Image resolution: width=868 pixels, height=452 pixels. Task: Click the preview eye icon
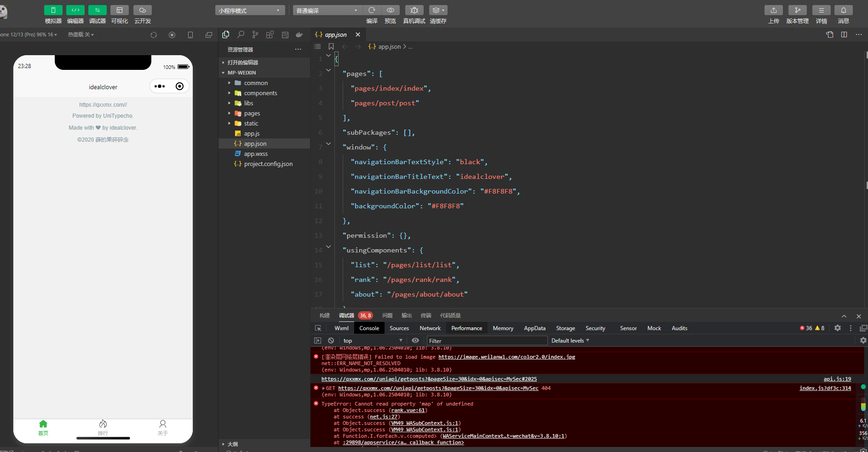[x=391, y=10]
